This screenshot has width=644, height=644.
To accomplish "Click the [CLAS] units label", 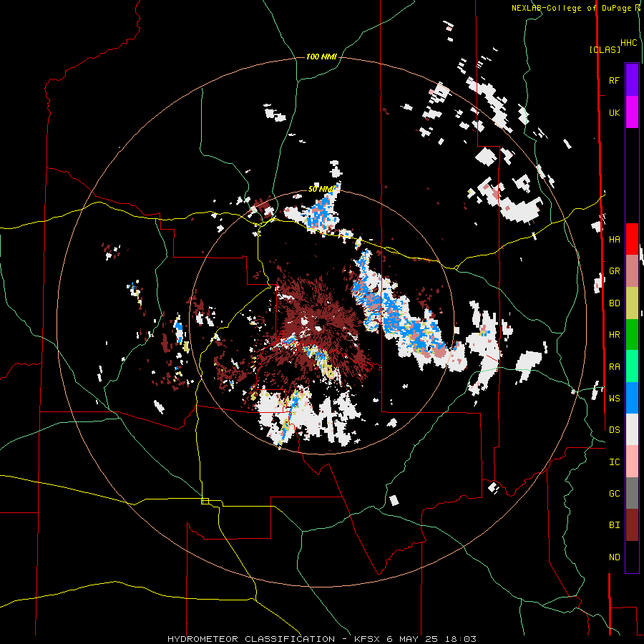I will 605,50.
